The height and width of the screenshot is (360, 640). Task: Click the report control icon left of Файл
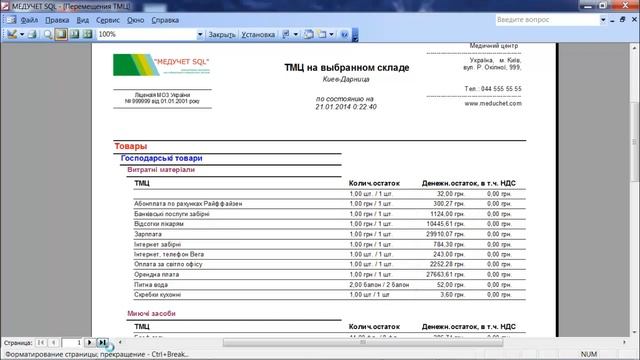[11, 20]
